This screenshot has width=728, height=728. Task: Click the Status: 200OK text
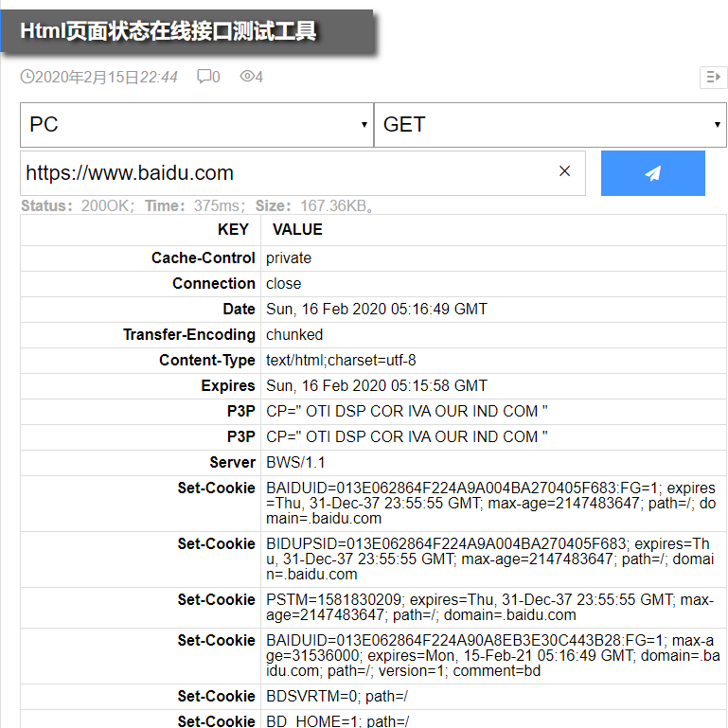pyautogui.click(x=78, y=205)
